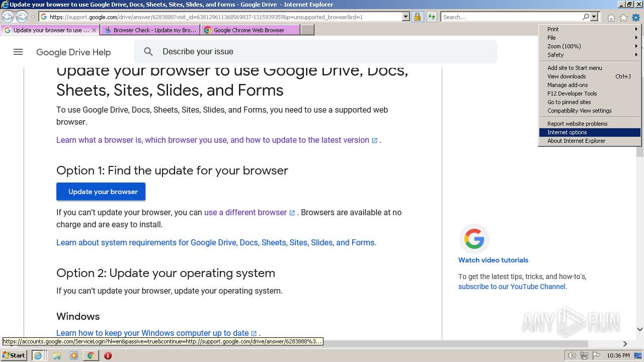Image resolution: width=644 pixels, height=362 pixels.
Task: Open Watch video tutorials link
Action: click(493, 260)
